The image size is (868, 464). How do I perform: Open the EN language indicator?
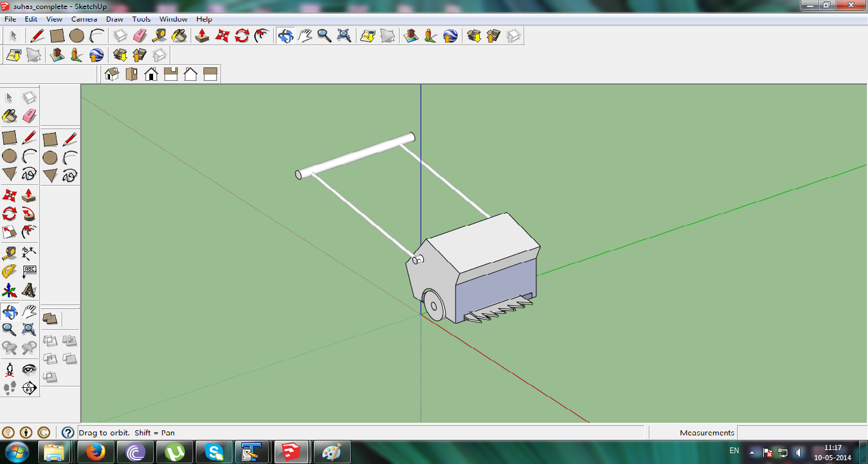(734, 451)
